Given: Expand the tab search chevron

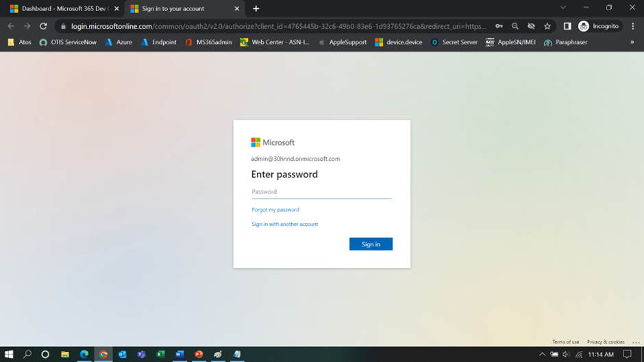Looking at the screenshot, I should tap(563, 8).
